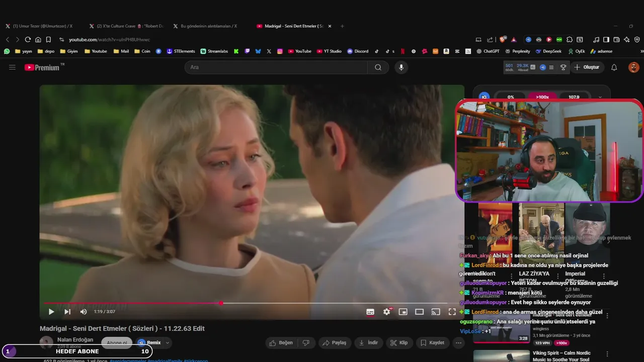Click Brave Shields lion icon
This screenshot has width=644, height=362.
click(x=503, y=39)
